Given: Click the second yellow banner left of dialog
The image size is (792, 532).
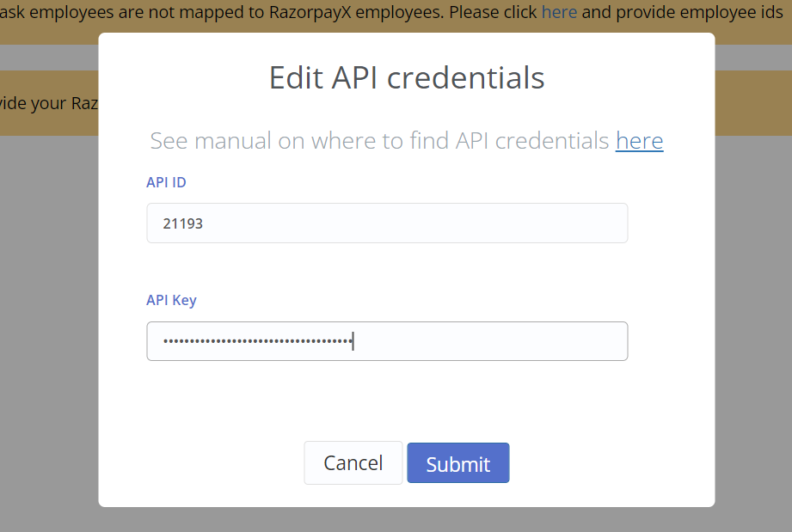Looking at the screenshot, I should tap(47, 103).
